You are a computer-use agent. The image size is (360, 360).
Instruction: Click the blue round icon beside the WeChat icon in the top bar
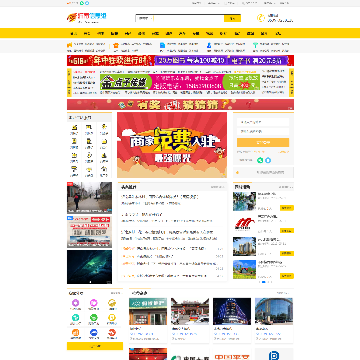point(87,3)
